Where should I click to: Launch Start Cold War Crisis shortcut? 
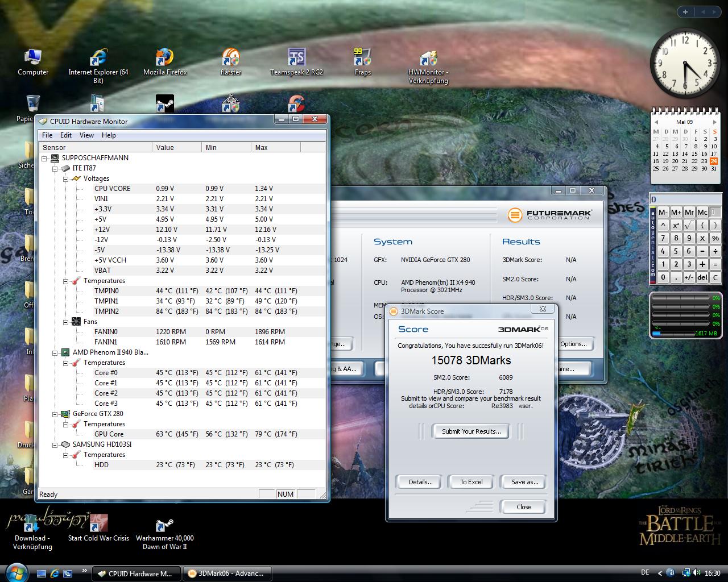[x=98, y=527]
